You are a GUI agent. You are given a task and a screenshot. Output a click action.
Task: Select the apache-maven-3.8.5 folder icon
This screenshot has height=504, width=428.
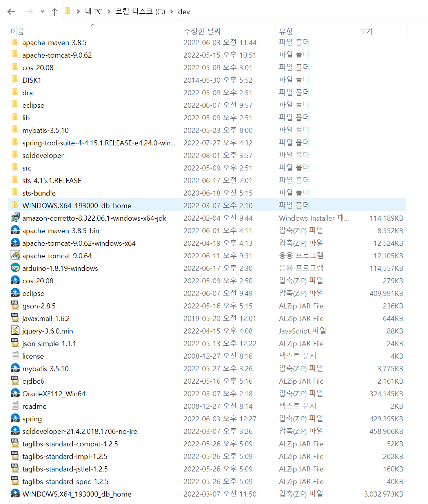[15, 42]
